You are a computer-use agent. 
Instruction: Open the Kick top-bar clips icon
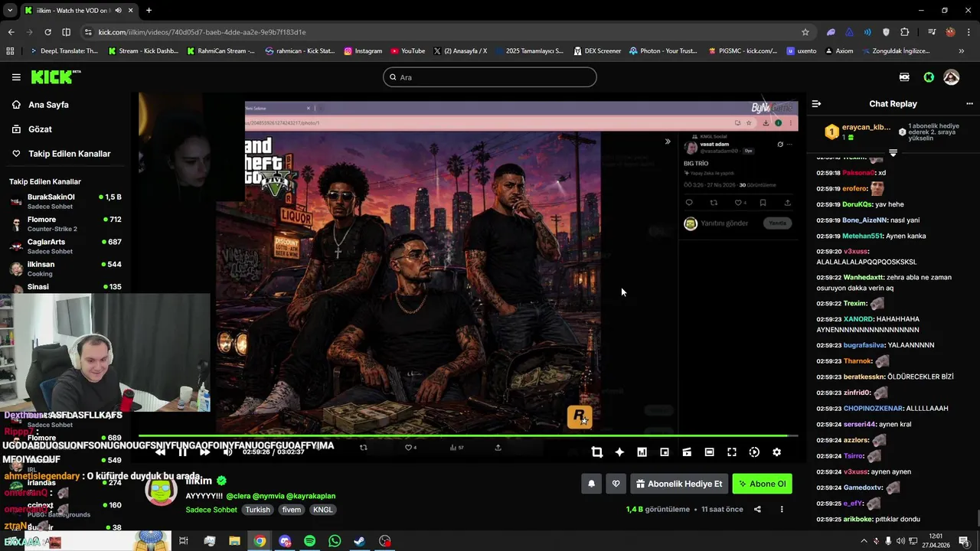pyautogui.click(x=904, y=77)
